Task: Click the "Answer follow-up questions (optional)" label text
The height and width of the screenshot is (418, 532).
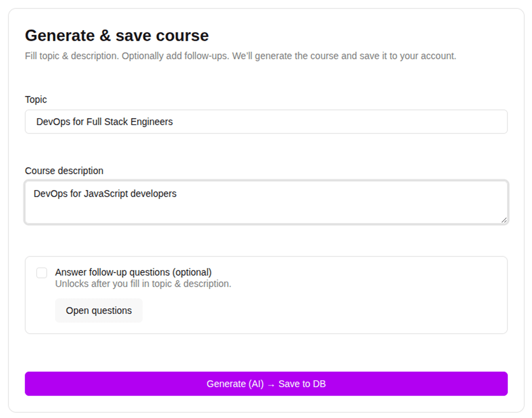Action: [x=133, y=272]
